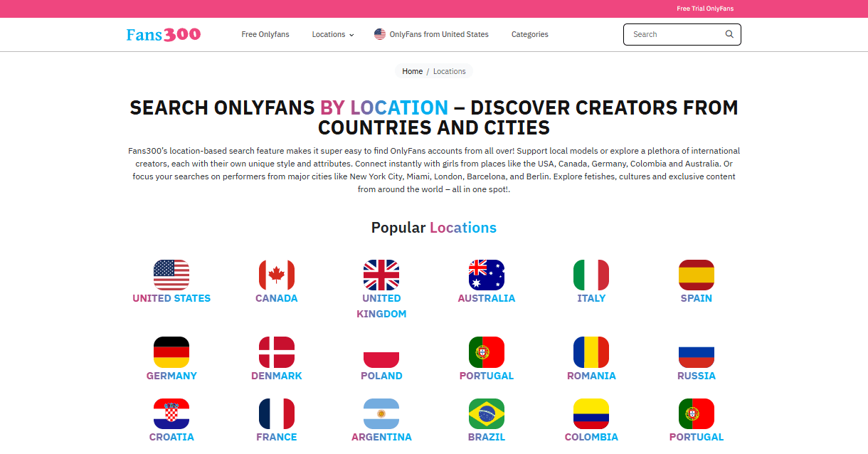Open the ROMANIA location link

tap(591, 376)
